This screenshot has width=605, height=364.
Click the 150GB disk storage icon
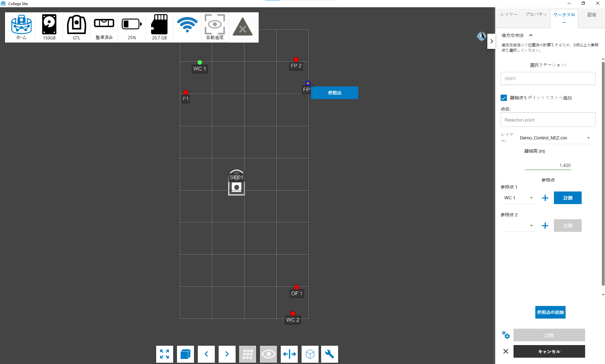pos(49,27)
